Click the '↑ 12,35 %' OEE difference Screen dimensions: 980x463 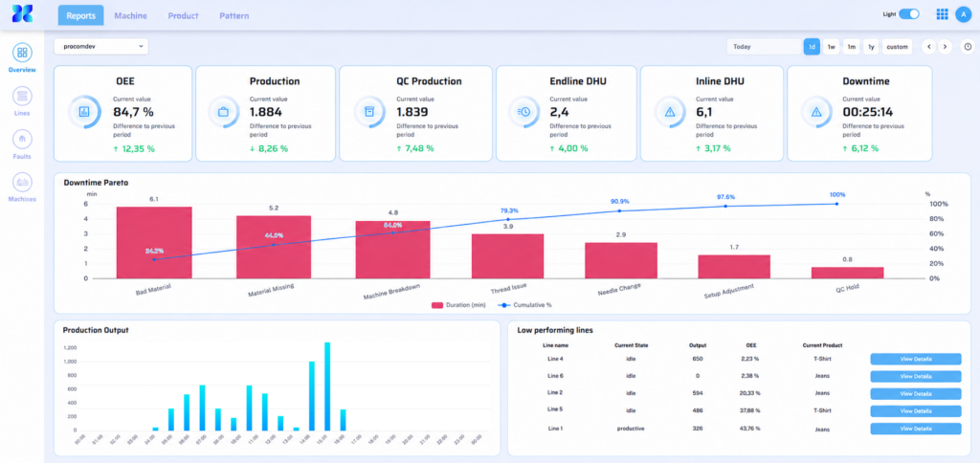134,148
